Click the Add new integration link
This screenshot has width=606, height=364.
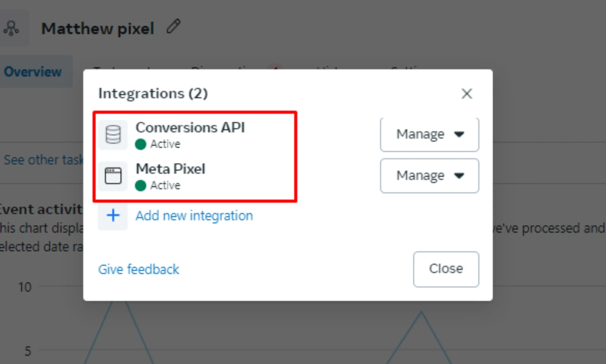[194, 216]
